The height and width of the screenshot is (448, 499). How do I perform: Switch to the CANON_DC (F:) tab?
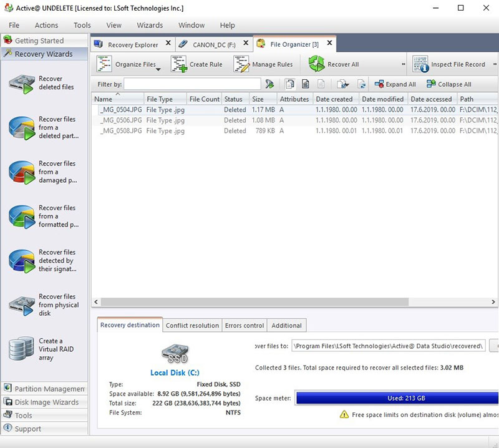coord(214,44)
